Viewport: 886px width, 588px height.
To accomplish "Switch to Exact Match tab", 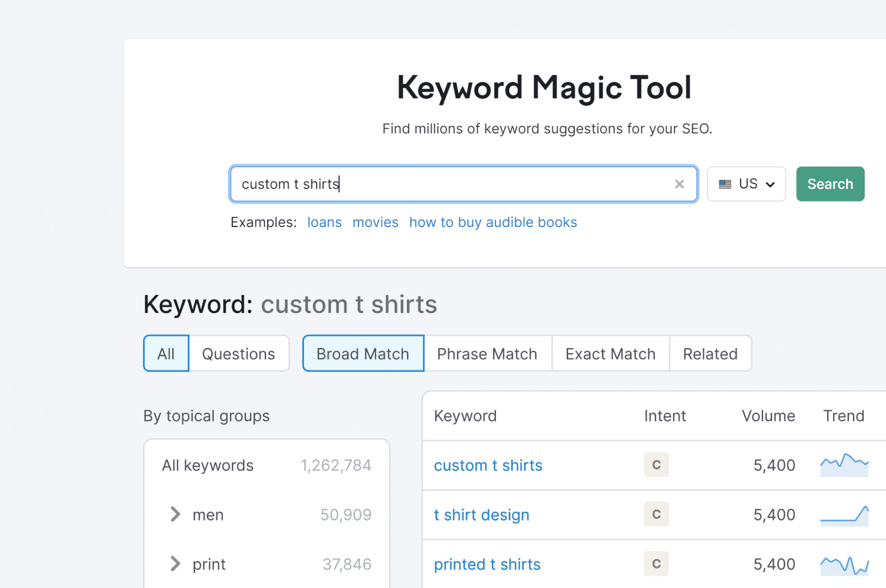I will click(x=610, y=353).
